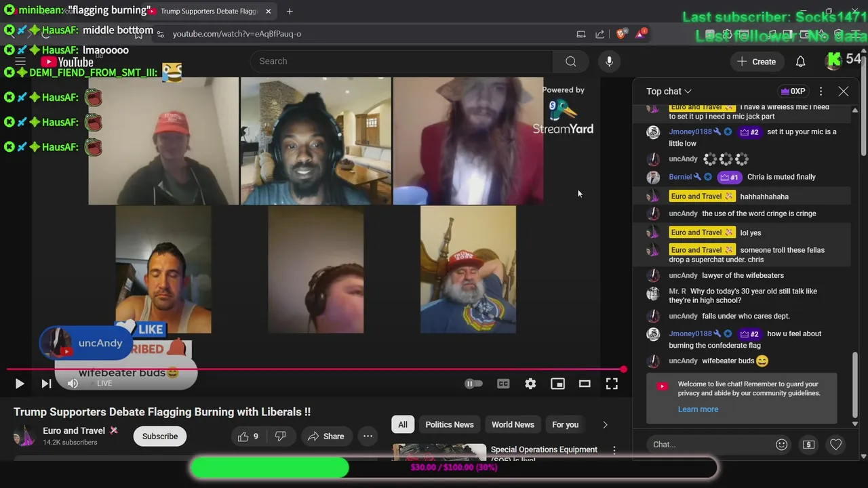The width and height of the screenshot is (868, 488).
Task: Open options for Special Operations Equipment video
Action: point(614,450)
